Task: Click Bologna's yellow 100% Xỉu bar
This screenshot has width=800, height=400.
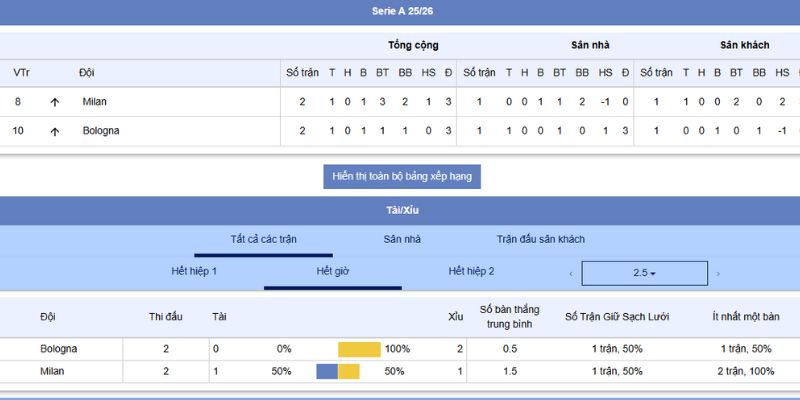Action: tap(359, 349)
